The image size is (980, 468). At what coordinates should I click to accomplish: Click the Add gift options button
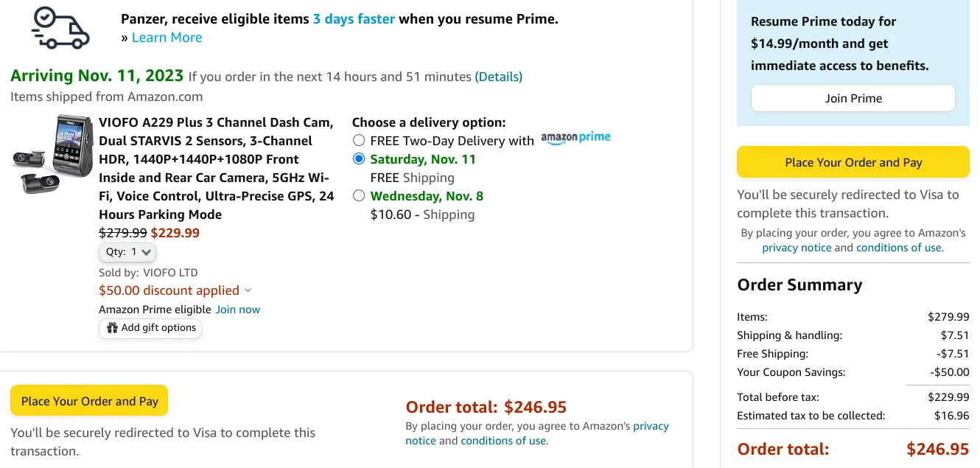(150, 328)
